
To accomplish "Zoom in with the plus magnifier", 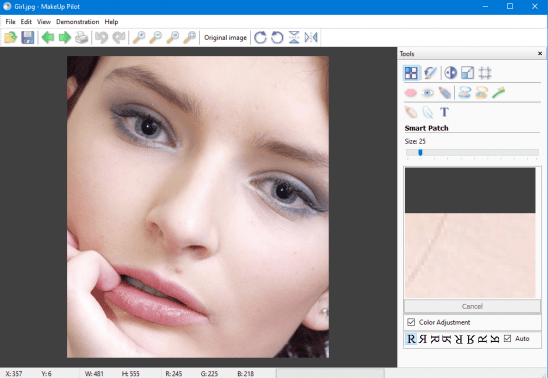I will click(x=139, y=37).
